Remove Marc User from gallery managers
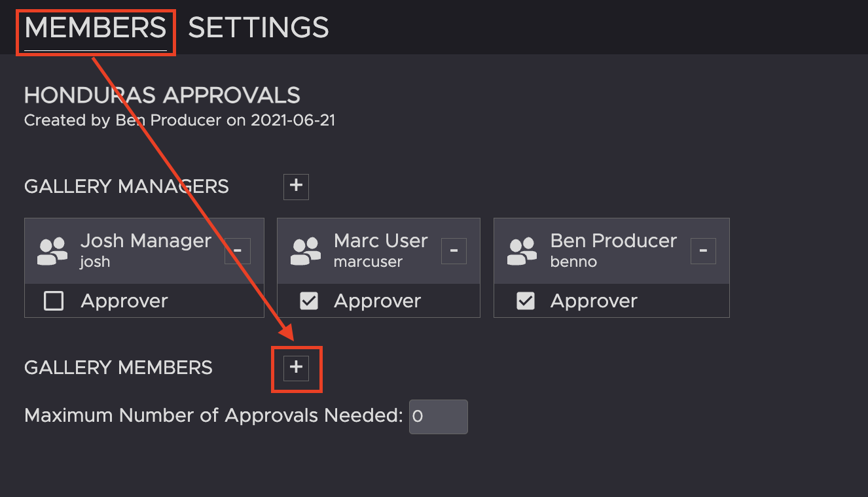The width and height of the screenshot is (868, 497). [454, 251]
